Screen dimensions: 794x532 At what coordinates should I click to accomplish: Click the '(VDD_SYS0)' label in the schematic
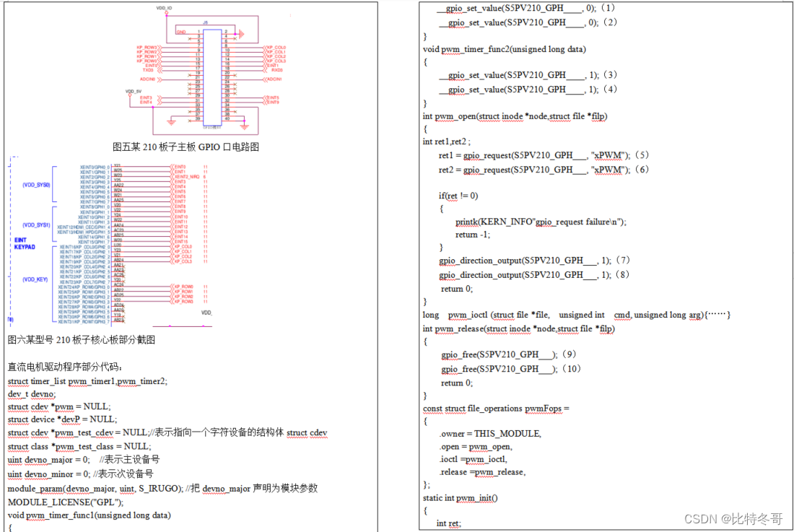37,185
